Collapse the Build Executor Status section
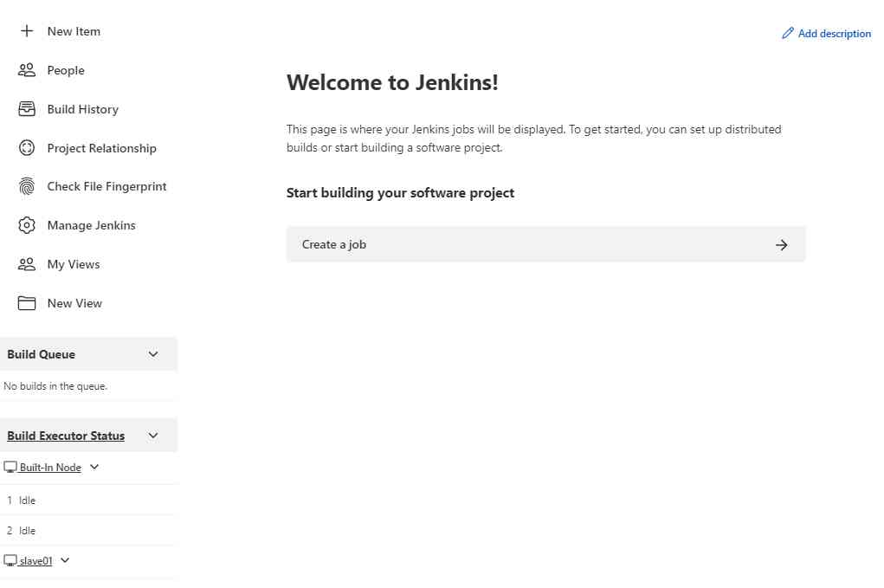Viewport: 884px width, 588px height. 153,436
